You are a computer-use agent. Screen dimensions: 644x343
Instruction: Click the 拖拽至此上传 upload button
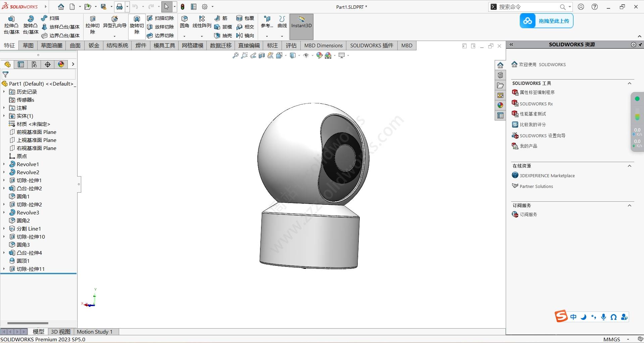click(x=546, y=21)
